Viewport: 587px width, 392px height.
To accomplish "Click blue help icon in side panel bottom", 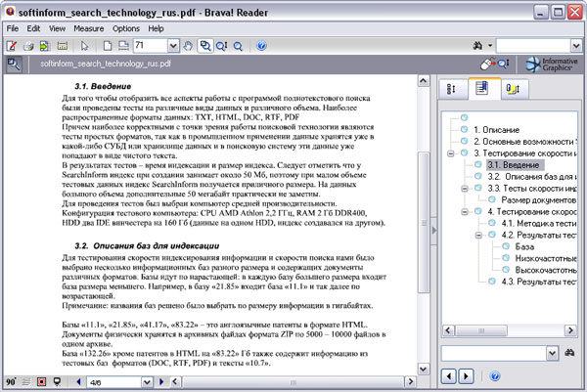I will coord(494,376).
